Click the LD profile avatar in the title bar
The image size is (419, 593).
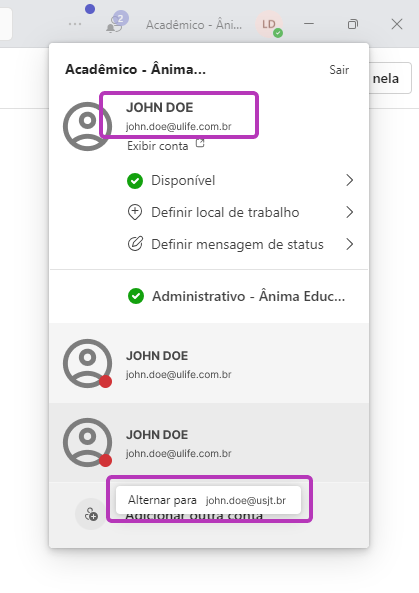point(269,25)
